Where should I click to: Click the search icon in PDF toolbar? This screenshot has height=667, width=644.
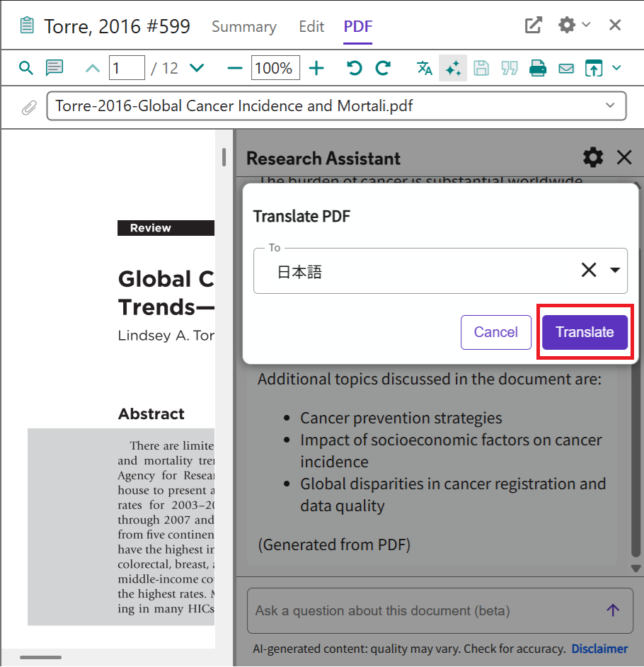pyautogui.click(x=26, y=68)
